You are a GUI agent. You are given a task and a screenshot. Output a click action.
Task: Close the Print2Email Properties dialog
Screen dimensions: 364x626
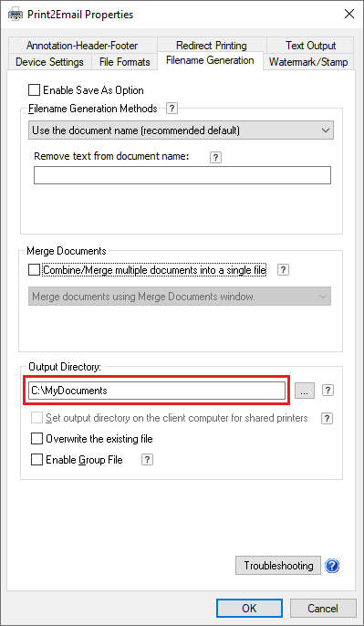coord(348,15)
